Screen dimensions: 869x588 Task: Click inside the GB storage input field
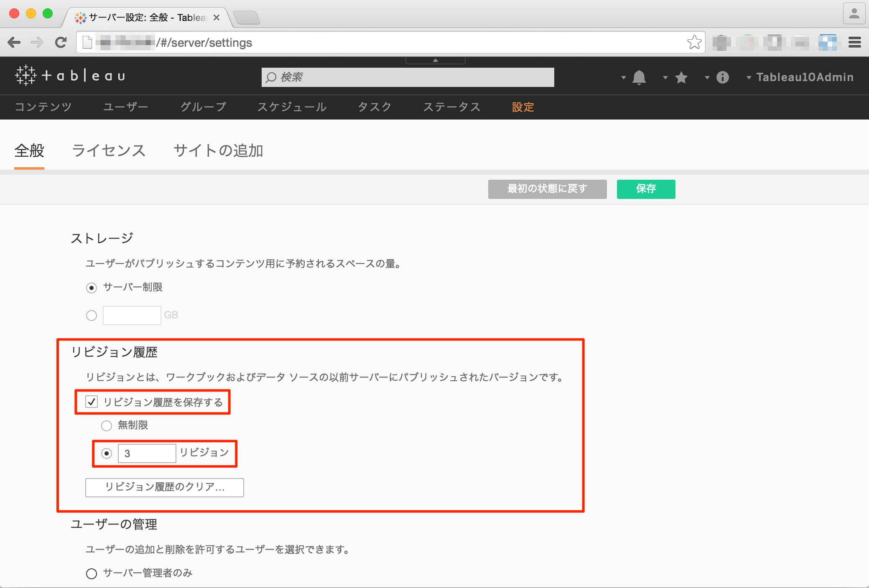tap(132, 315)
